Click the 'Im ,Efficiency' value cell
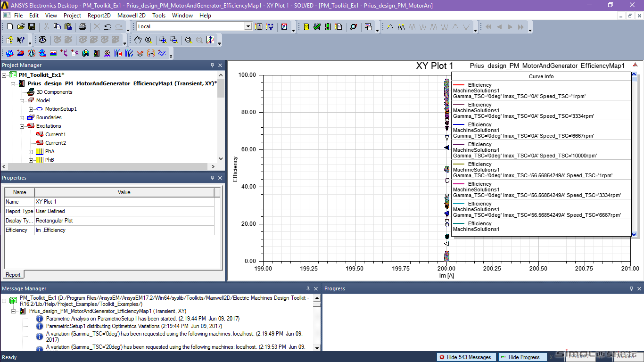Image resolution: width=644 pixels, height=362 pixels. click(x=124, y=230)
